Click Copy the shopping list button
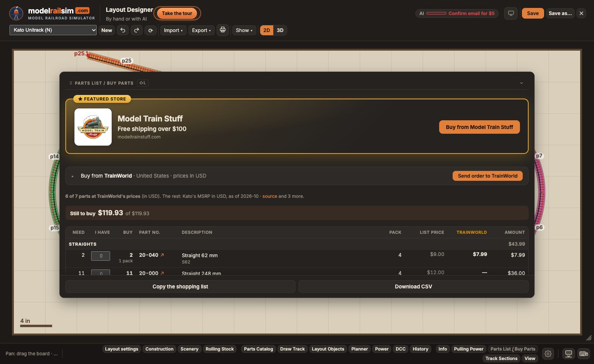594x364 pixels. coord(180,286)
